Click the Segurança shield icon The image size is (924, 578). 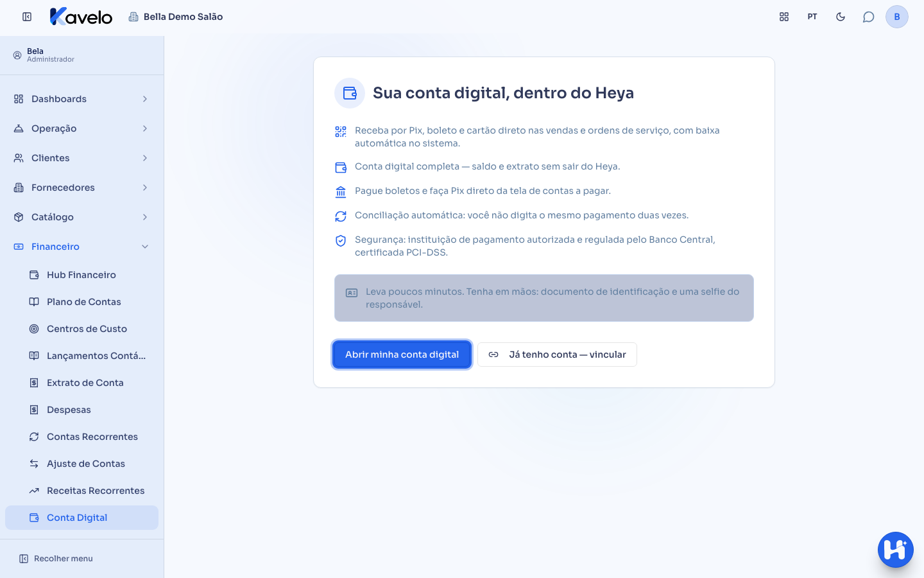click(x=341, y=241)
